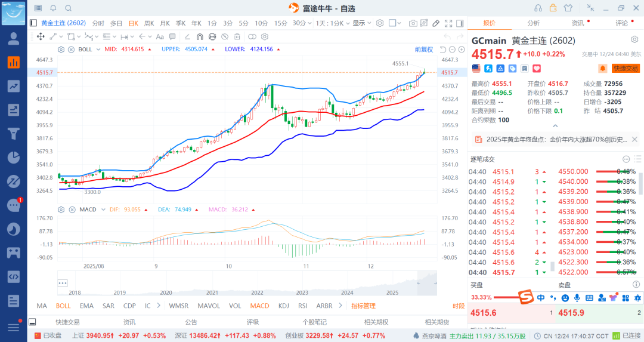644x342 pixels.
Task: Toggle the orange price alert bell
Action: click(x=603, y=69)
